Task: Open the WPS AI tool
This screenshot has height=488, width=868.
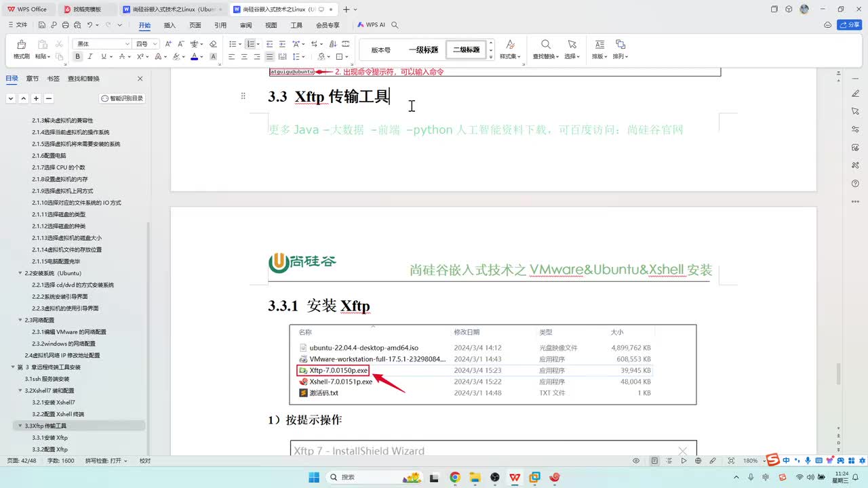Action: coord(371,25)
